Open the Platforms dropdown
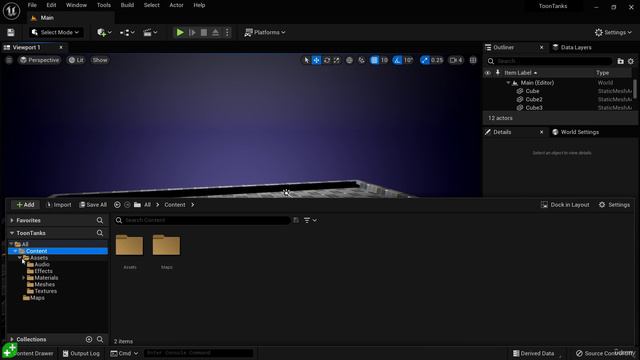The height and width of the screenshot is (360, 640). (265, 33)
